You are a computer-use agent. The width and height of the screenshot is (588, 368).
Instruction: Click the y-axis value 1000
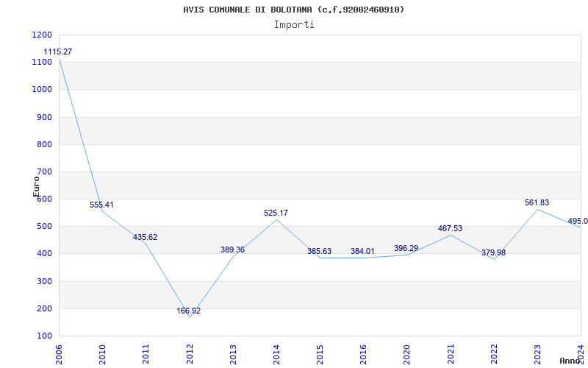coord(42,90)
